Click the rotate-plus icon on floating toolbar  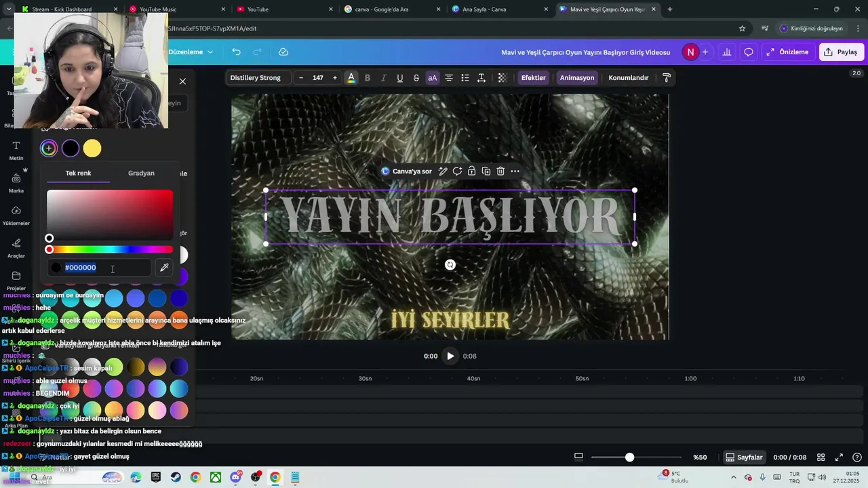click(457, 171)
